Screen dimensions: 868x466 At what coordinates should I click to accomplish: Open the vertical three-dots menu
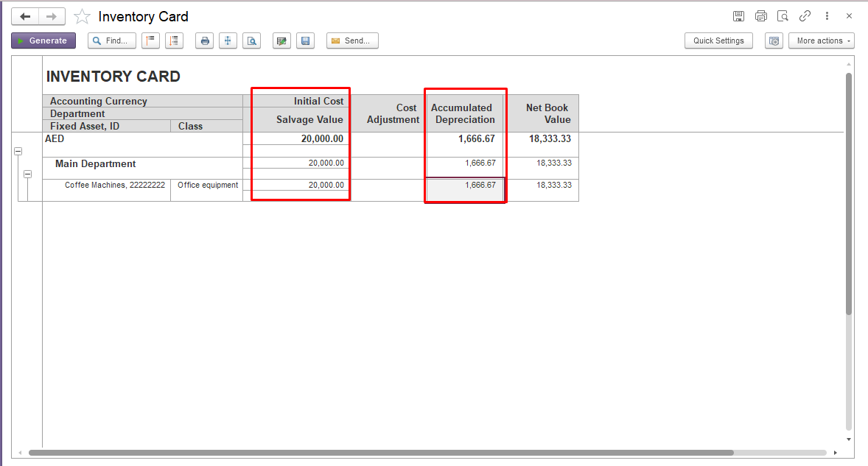click(827, 16)
